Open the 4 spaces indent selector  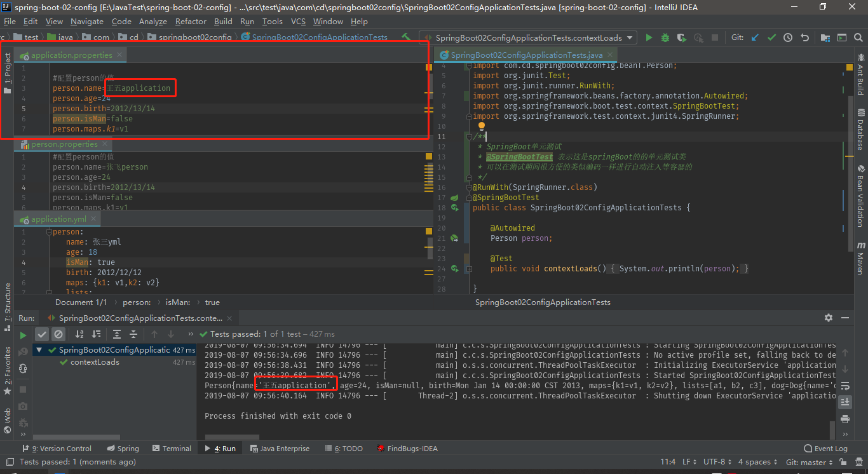click(x=757, y=463)
